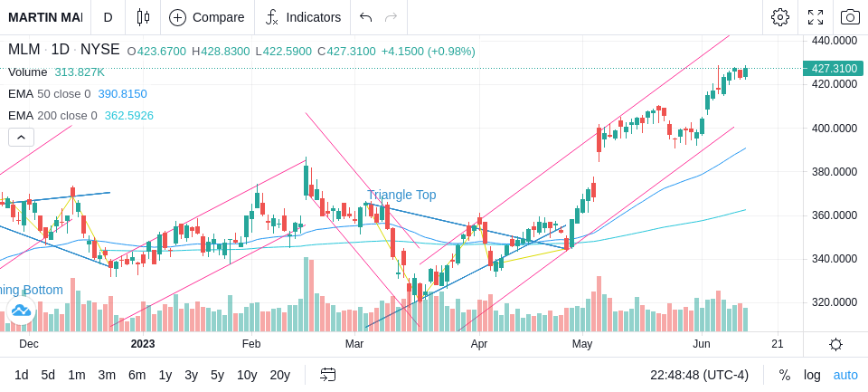Select the 5d time range
The image size is (868, 392).
coord(48,376)
